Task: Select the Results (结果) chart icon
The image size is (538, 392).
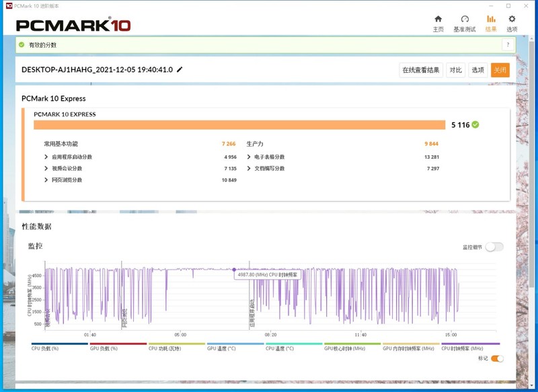Action: click(491, 19)
